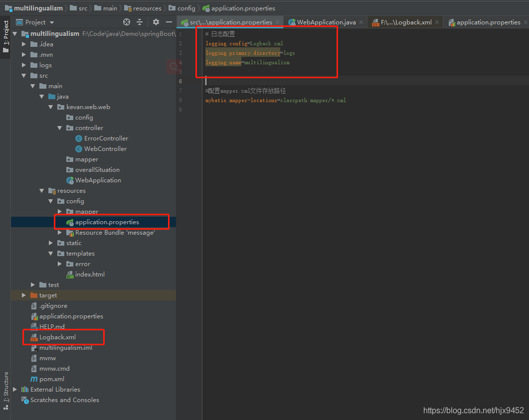Select External Libraries icon
This screenshot has width=529, height=420.
[x=25, y=389]
